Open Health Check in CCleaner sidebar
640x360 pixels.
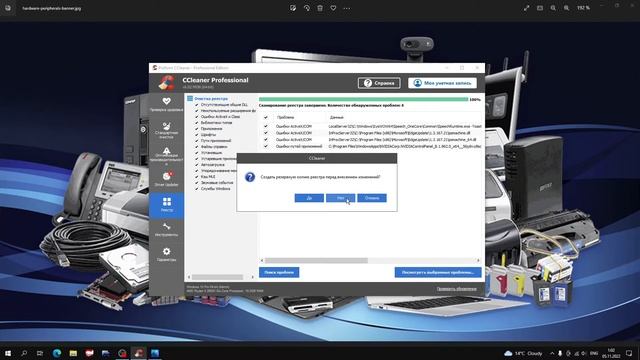tap(167, 104)
